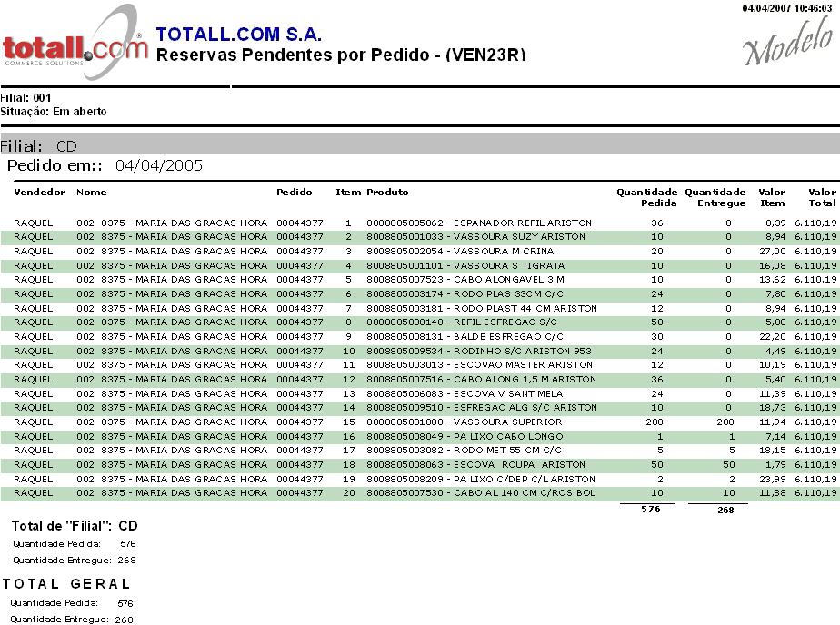The height and width of the screenshot is (625, 840).
Task: Click the 'Produto' column header
Action: (x=387, y=192)
